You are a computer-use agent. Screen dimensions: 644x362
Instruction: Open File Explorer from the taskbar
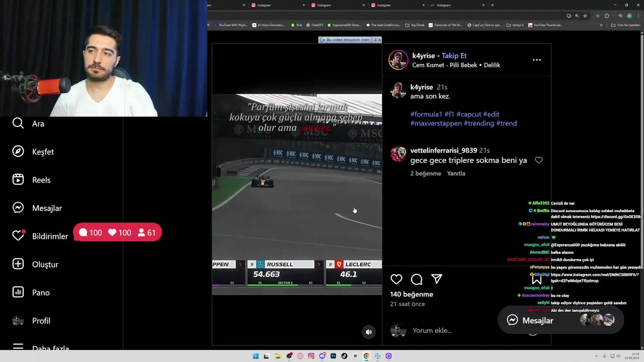pos(278,356)
